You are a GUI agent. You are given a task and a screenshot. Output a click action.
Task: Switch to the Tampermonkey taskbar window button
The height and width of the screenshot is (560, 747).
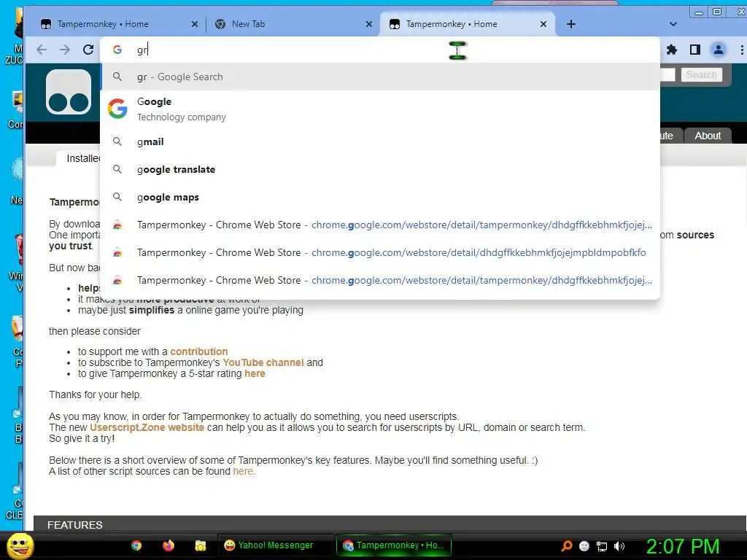click(x=393, y=545)
